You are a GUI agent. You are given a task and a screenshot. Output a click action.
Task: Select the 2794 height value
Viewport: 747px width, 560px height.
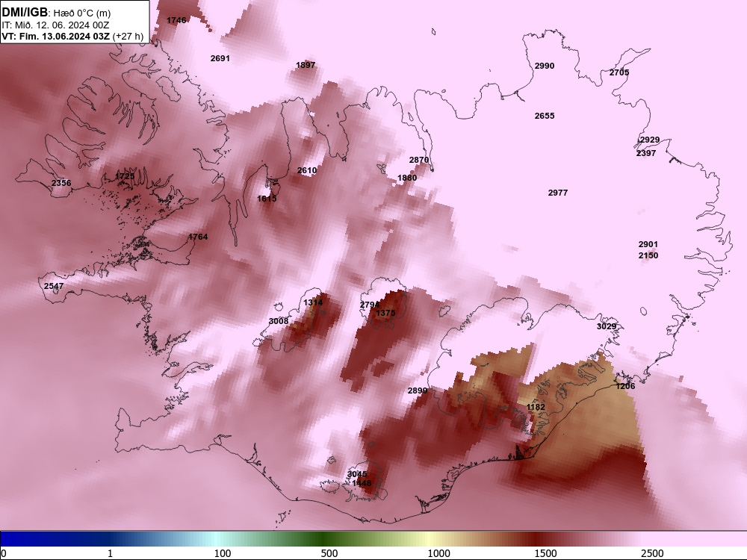pos(370,305)
